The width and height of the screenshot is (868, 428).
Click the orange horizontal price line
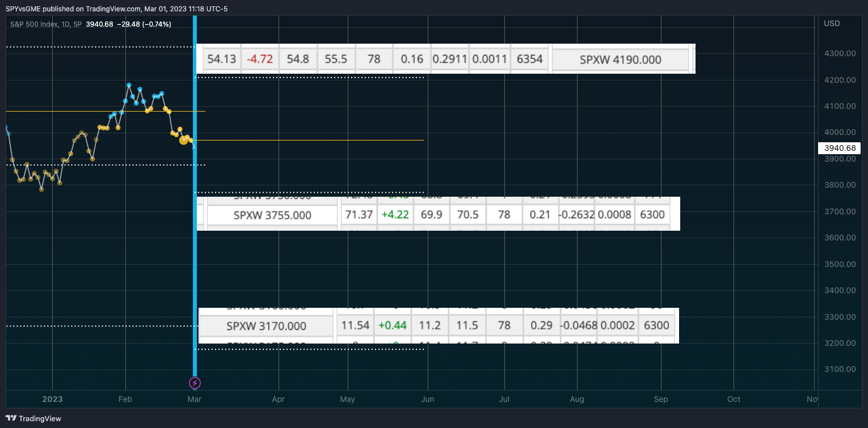click(x=106, y=111)
